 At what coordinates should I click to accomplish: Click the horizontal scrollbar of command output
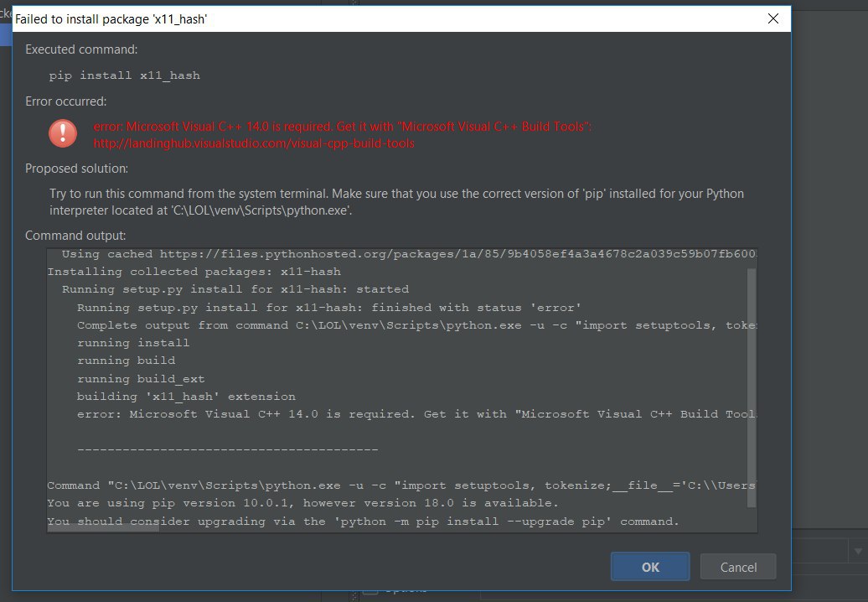coord(103,527)
